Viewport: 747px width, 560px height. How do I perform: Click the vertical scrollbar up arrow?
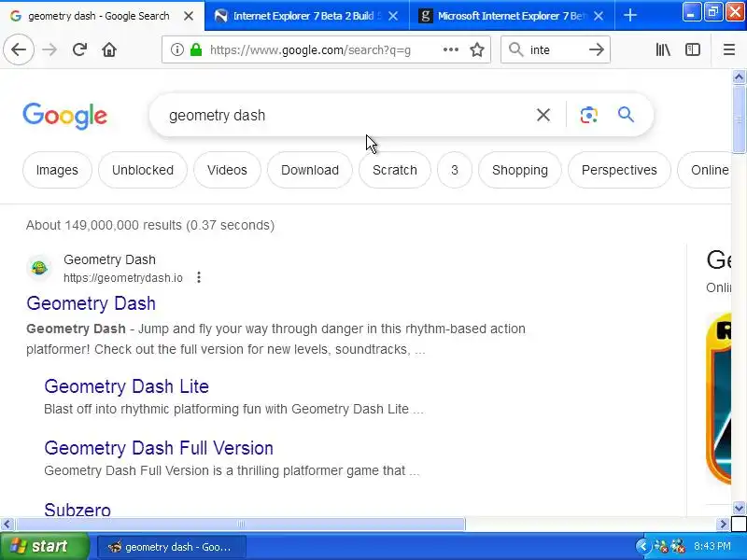(739, 77)
